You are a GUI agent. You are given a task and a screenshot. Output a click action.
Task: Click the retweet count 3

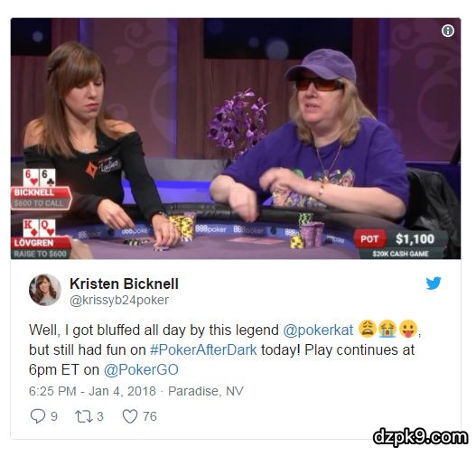coord(100,416)
